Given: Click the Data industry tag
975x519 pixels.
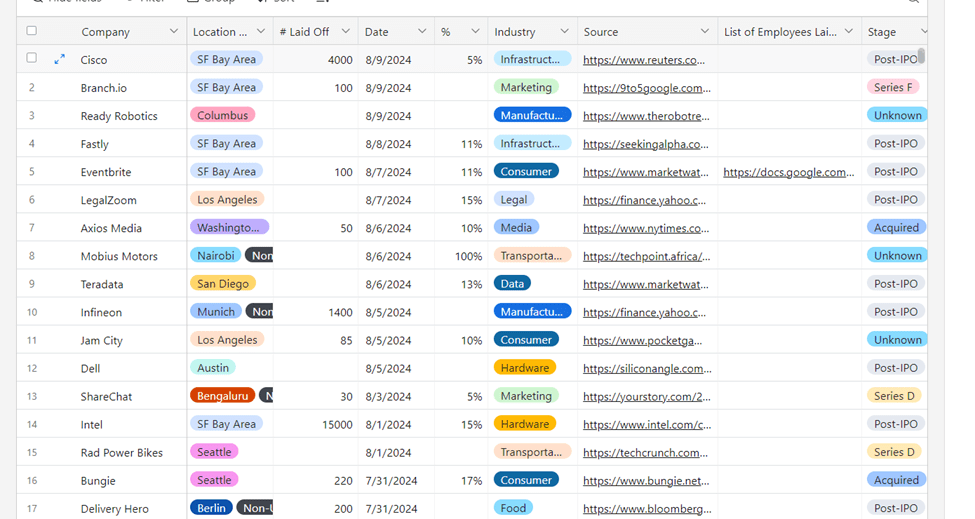Looking at the screenshot, I should point(512,283).
